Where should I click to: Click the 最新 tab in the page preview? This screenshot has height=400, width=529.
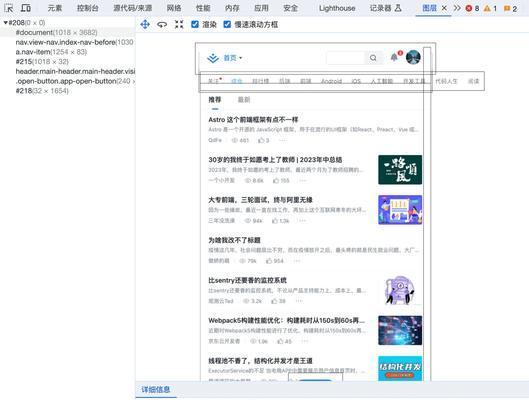[244, 99]
